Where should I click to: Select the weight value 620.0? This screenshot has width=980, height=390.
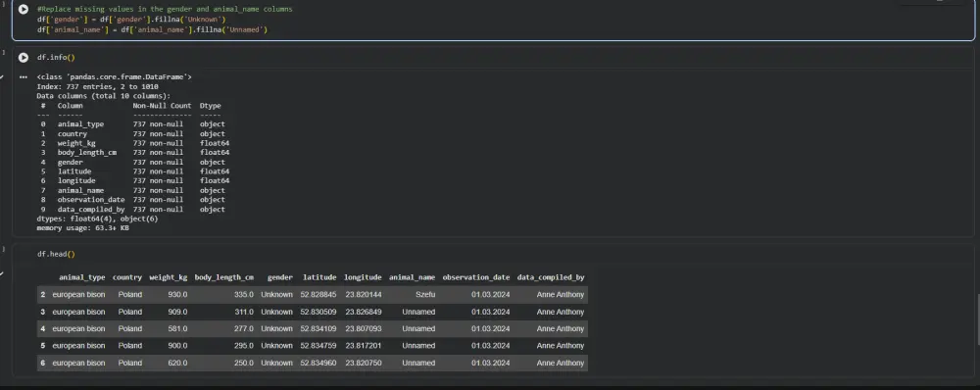click(x=177, y=363)
